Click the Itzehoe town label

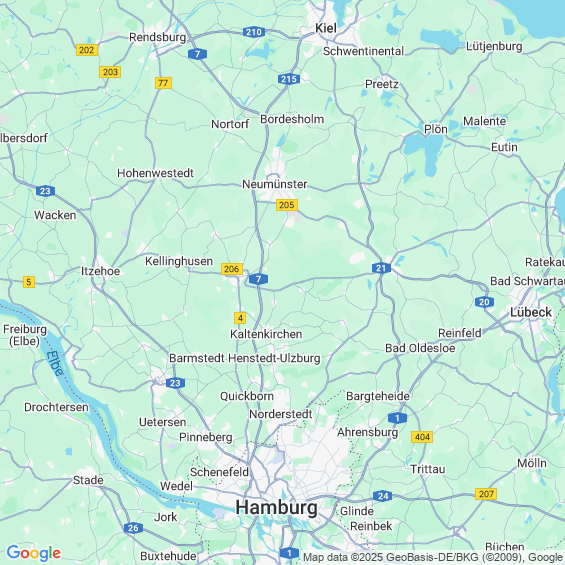[x=100, y=271]
